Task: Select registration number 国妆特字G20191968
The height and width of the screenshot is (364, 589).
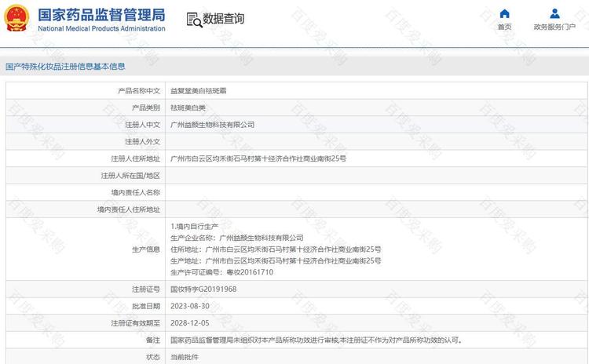Action: (203, 289)
